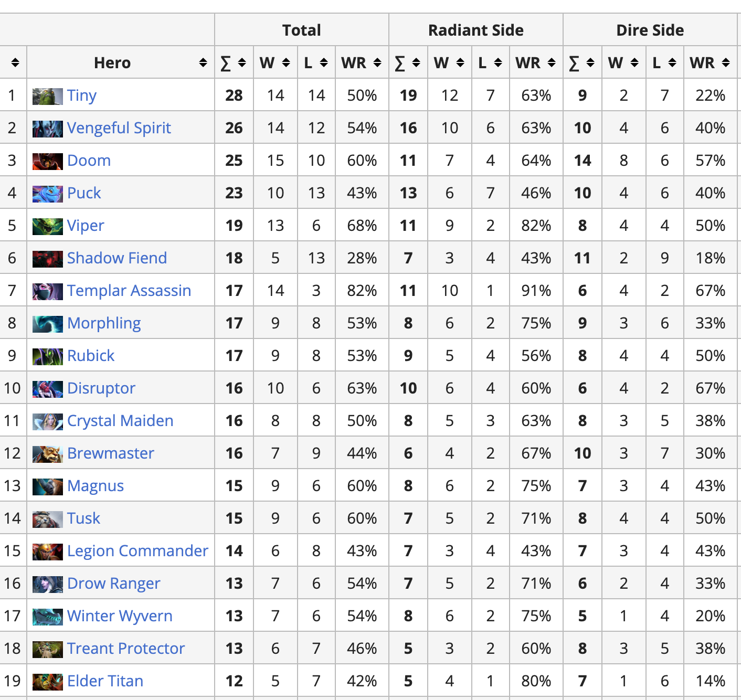The height and width of the screenshot is (700, 741).
Task: Click the Elder Titan hero portrait icon
Action: pos(47,682)
